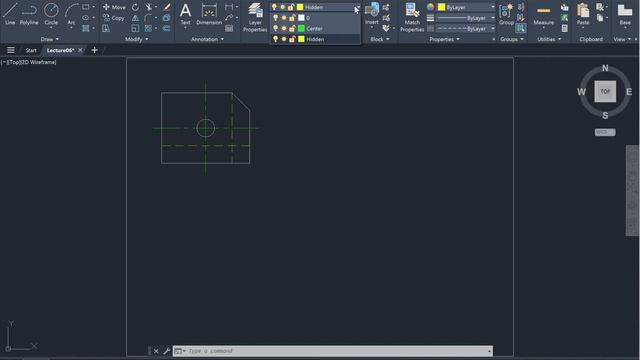Image resolution: width=640 pixels, height=360 pixels.
Task: Toggle lock icon for layer 0
Action: 292,18
